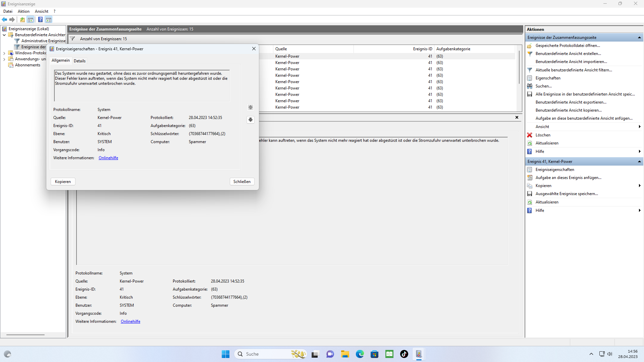
Task: Show next event with down arrow button
Action: 251,120
